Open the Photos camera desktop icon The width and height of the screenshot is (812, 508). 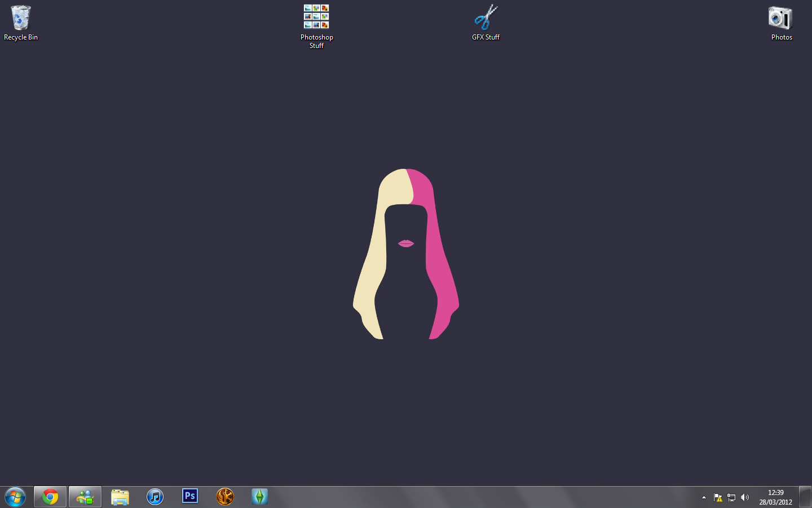[x=781, y=23]
